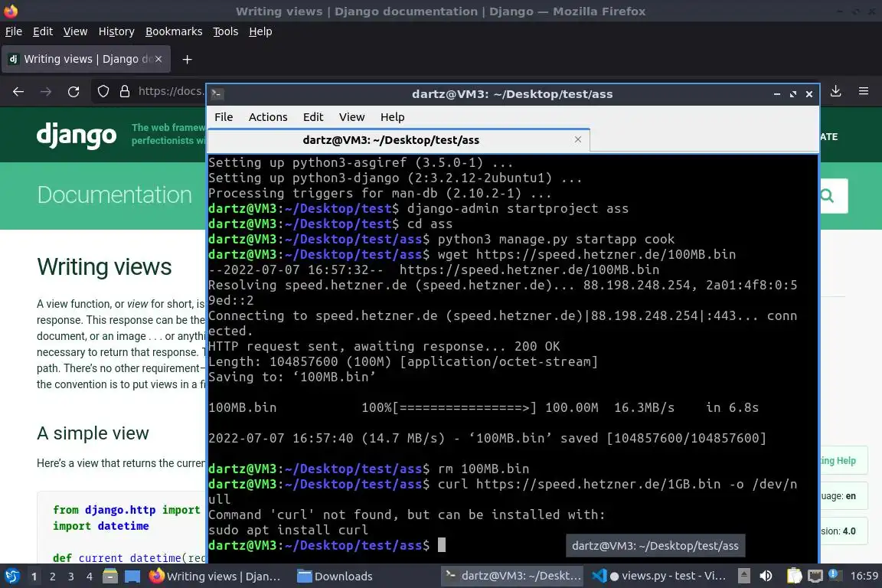Click 'sudo apt install curl' text in terminal
This screenshot has height=588, width=882.
pyautogui.click(x=288, y=530)
